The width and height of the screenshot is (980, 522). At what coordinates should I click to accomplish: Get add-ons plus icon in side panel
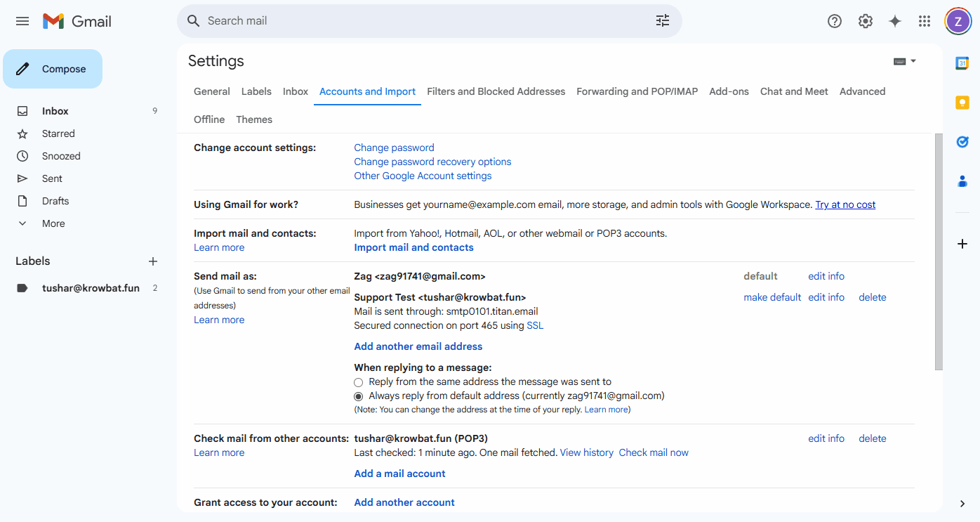click(962, 244)
